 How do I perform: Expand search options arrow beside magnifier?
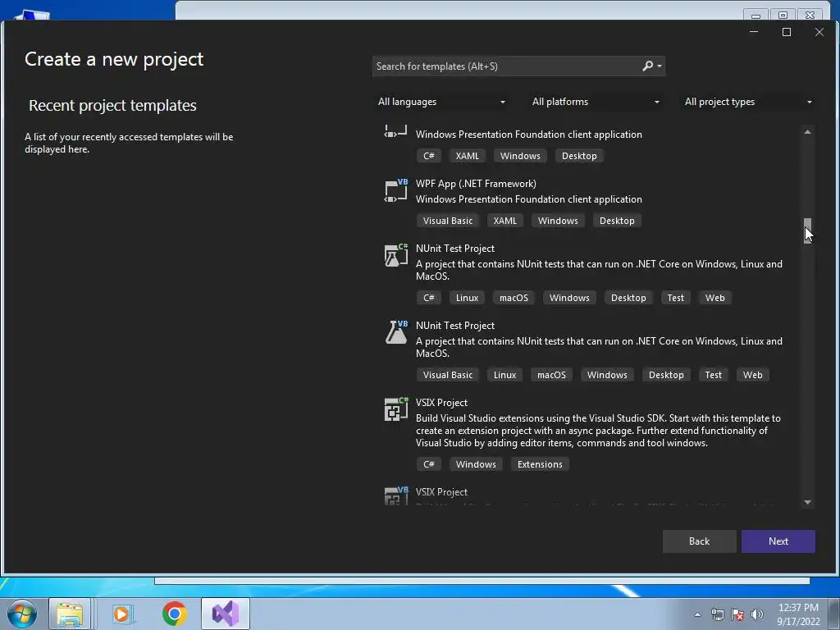coord(660,66)
